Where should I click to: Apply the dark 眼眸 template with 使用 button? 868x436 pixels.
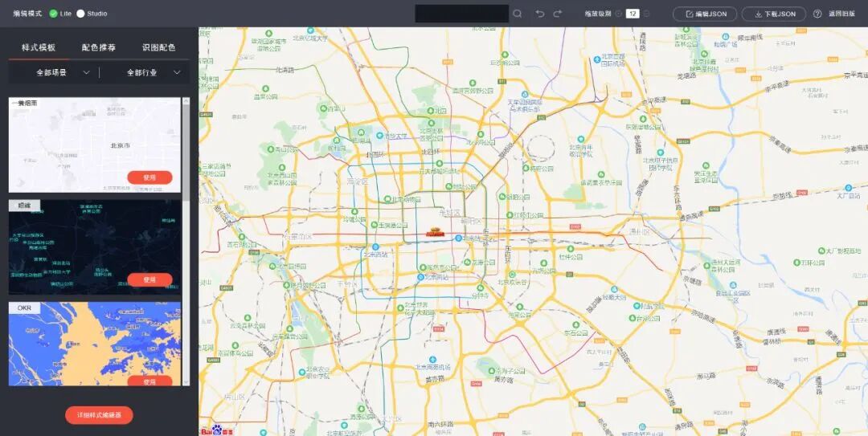150,280
